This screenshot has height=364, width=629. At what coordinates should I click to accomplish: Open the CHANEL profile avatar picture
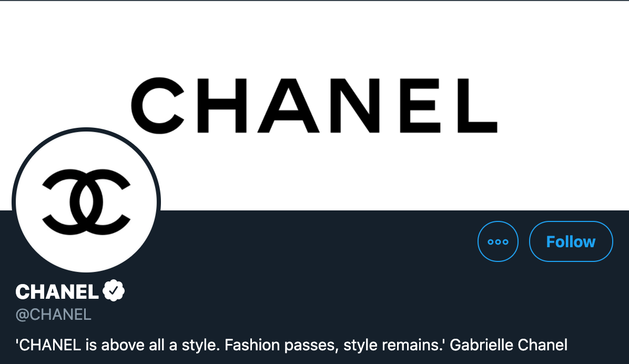coord(86,202)
